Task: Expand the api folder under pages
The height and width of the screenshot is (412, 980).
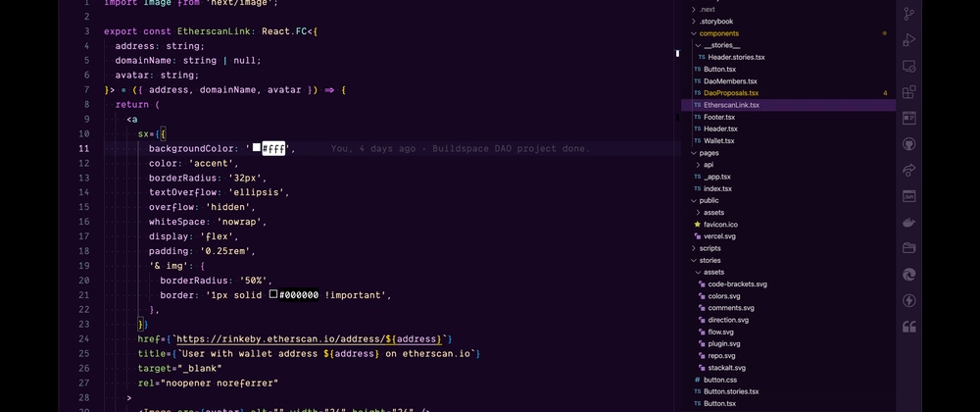Action: [x=708, y=165]
